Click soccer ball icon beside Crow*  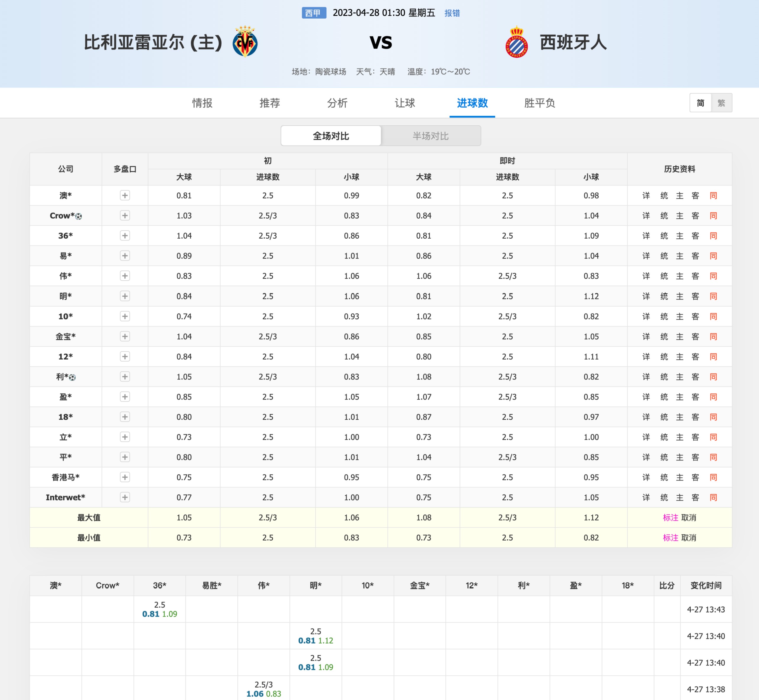(x=78, y=216)
